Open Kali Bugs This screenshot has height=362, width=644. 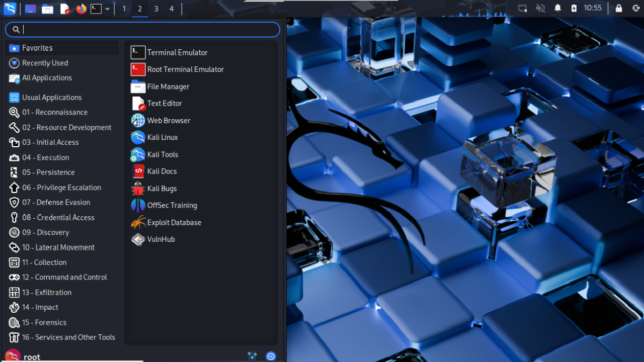[161, 188]
